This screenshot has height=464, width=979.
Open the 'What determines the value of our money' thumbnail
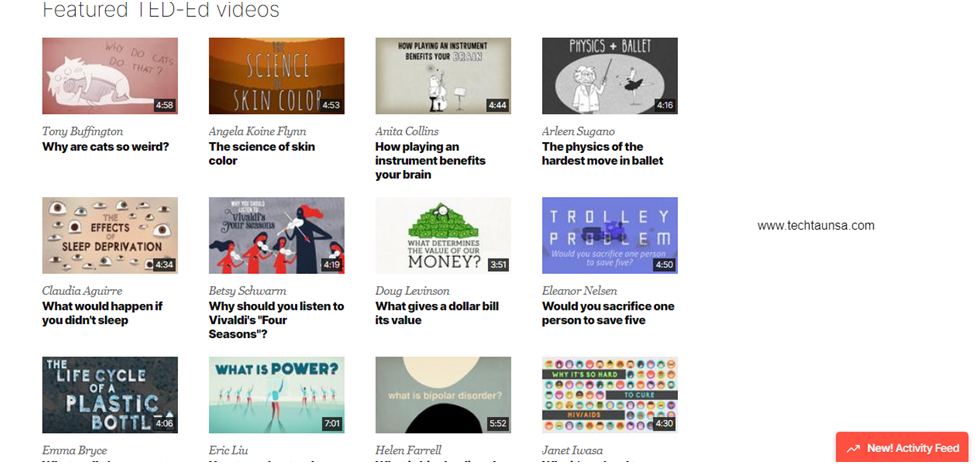click(443, 235)
